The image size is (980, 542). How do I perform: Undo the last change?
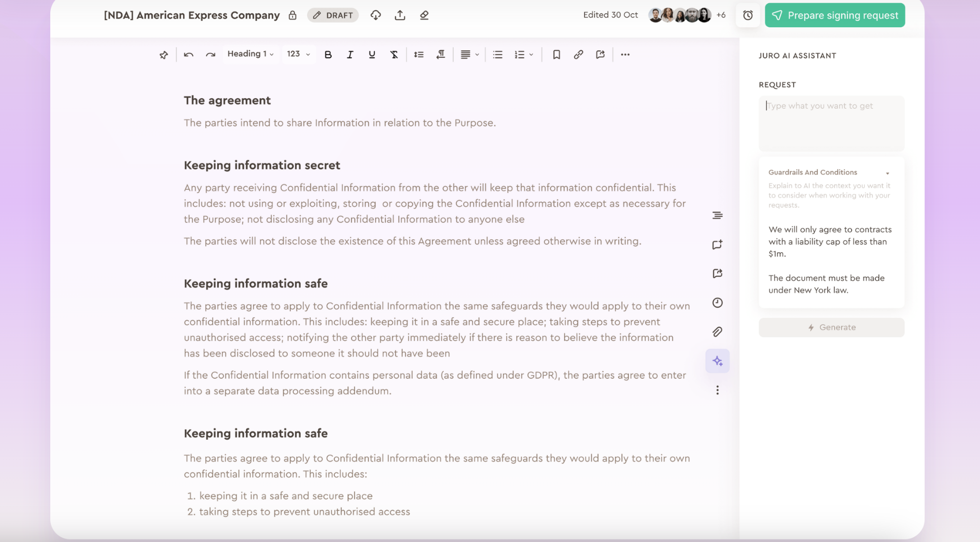(188, 54)
